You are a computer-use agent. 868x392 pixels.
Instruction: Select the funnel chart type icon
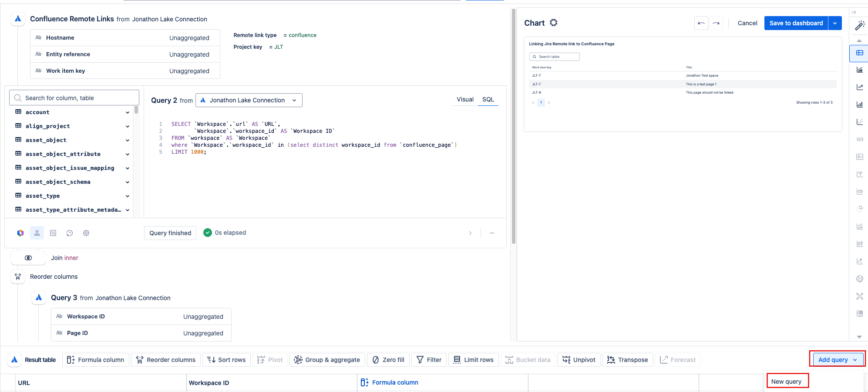point(860,174)
